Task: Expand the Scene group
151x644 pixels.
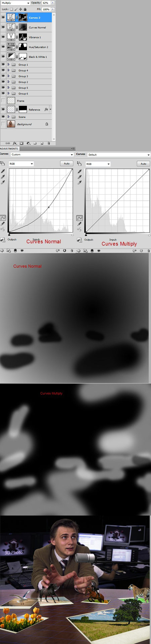Action: (8, 117)
